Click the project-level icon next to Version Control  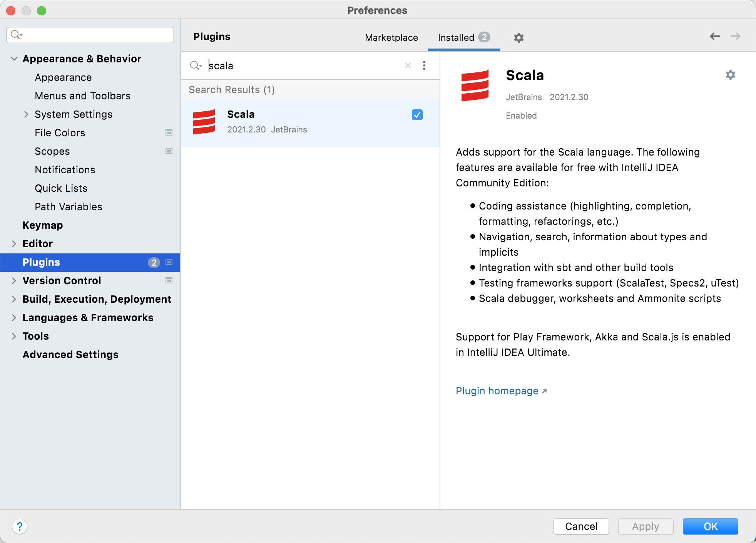(169, 280)
